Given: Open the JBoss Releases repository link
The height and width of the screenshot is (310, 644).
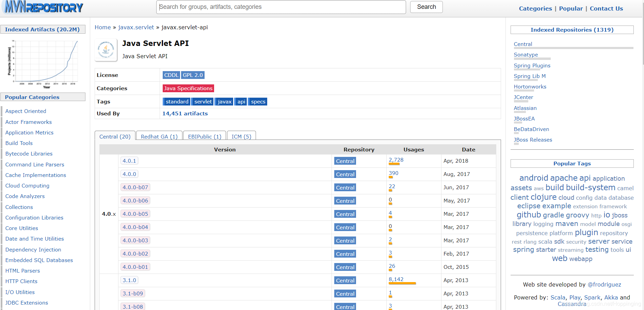Looking at the screenshot, I should 533,140.
